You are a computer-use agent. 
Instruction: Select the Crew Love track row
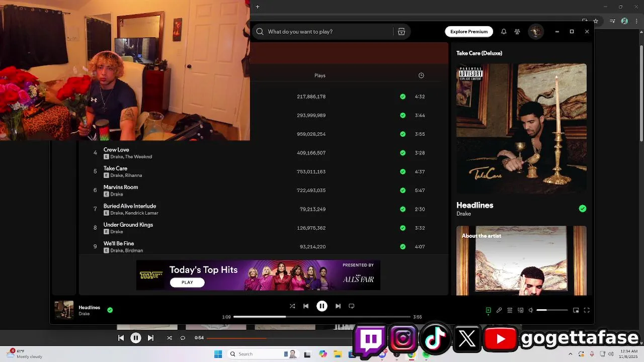coord(264,153)
